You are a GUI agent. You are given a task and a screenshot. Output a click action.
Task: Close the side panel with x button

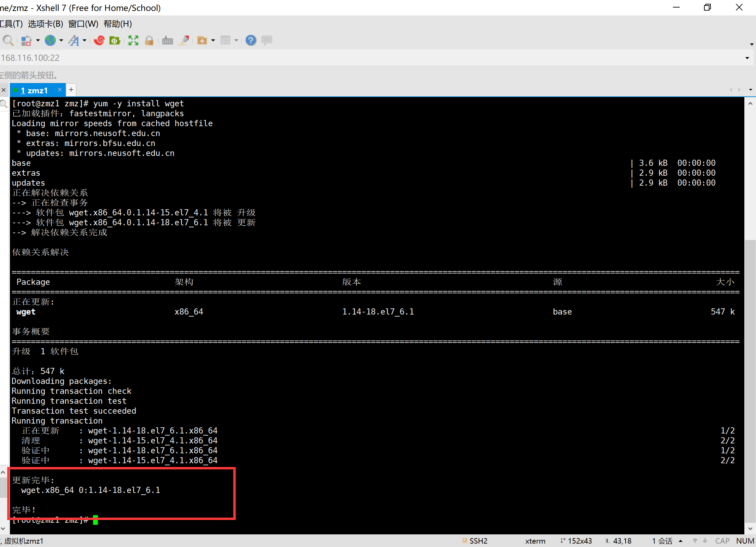(3, 90)
